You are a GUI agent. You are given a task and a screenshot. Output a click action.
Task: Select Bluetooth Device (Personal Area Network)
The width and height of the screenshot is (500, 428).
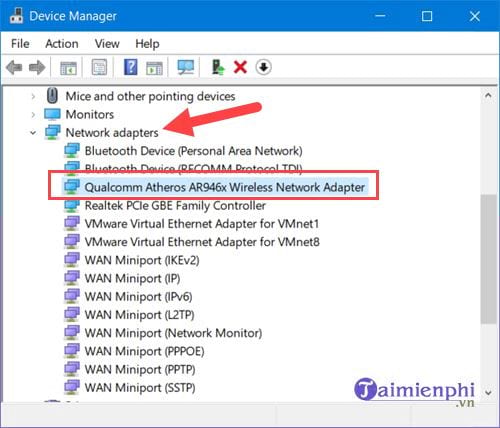(x=193, y=151)
